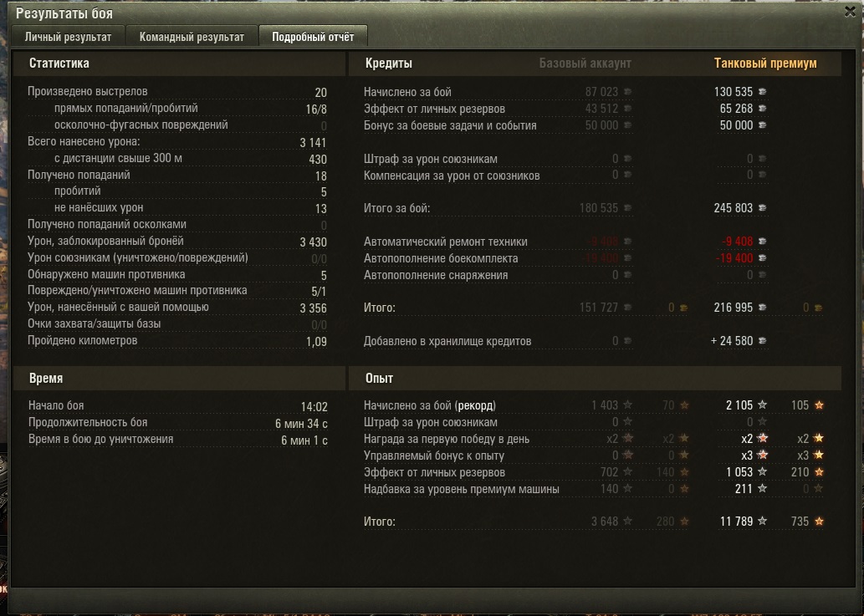Open the Командный результат tab

click(192, 37)
